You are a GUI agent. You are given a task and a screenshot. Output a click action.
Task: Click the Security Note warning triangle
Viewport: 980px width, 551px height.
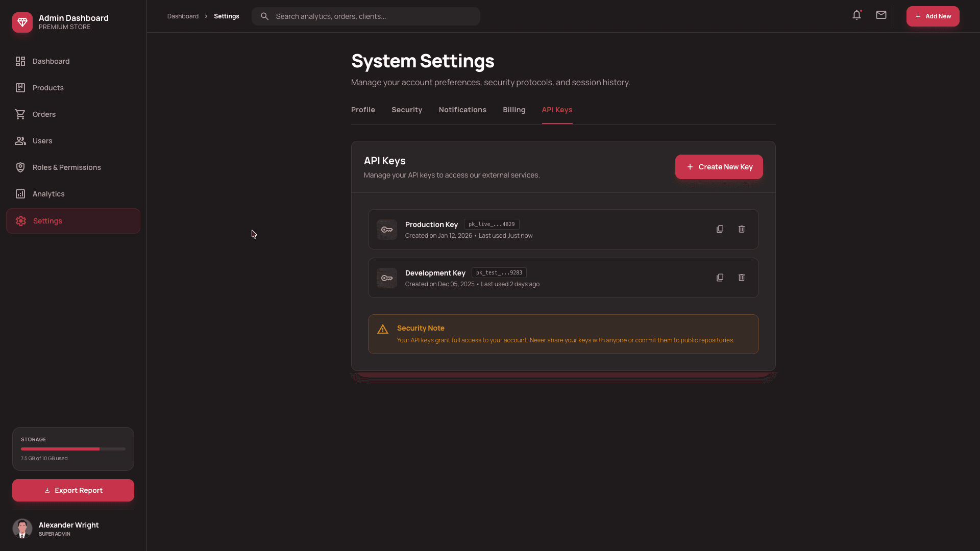tap(383, 329)
